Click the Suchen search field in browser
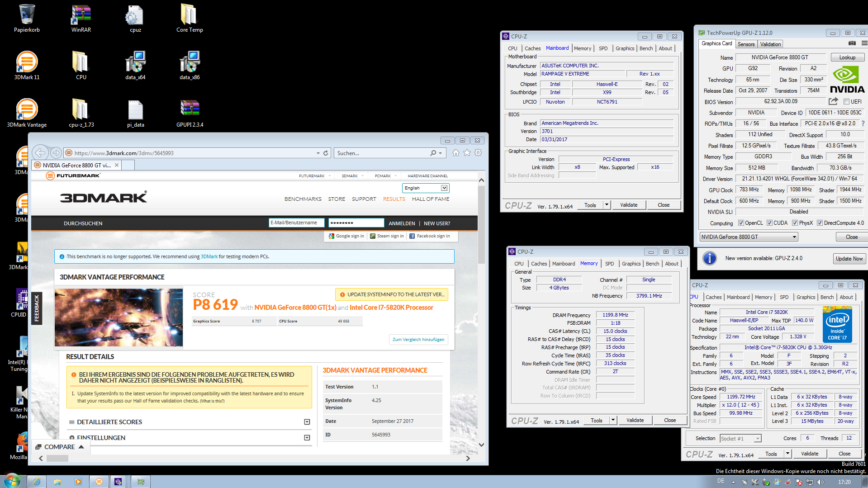Screen dimensions: 868x488 382,153
